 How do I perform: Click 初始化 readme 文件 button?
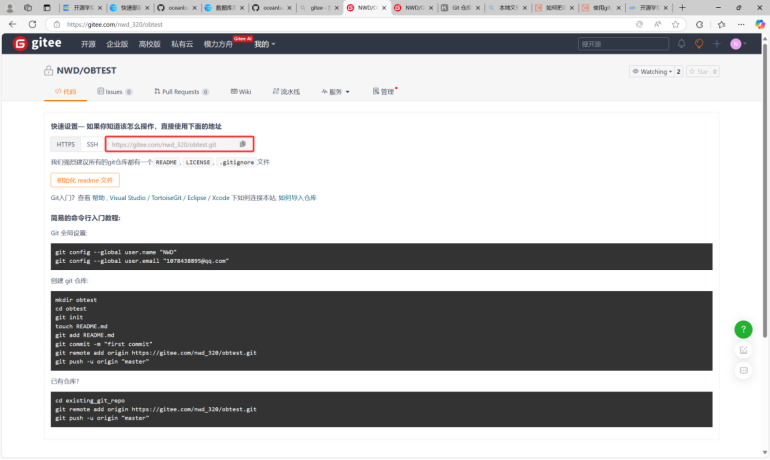pos(84,180)
